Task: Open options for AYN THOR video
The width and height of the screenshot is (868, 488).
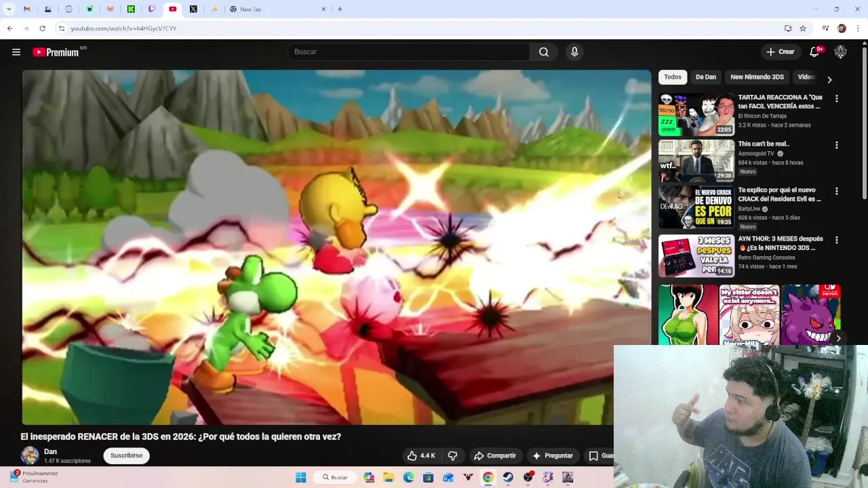Action: (x=836, y=240)
